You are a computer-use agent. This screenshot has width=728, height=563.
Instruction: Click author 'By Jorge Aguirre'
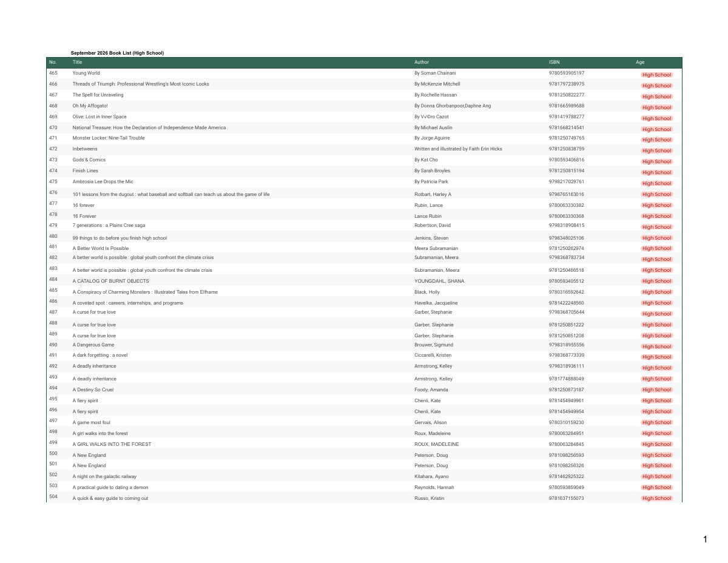tap(432, 138)
